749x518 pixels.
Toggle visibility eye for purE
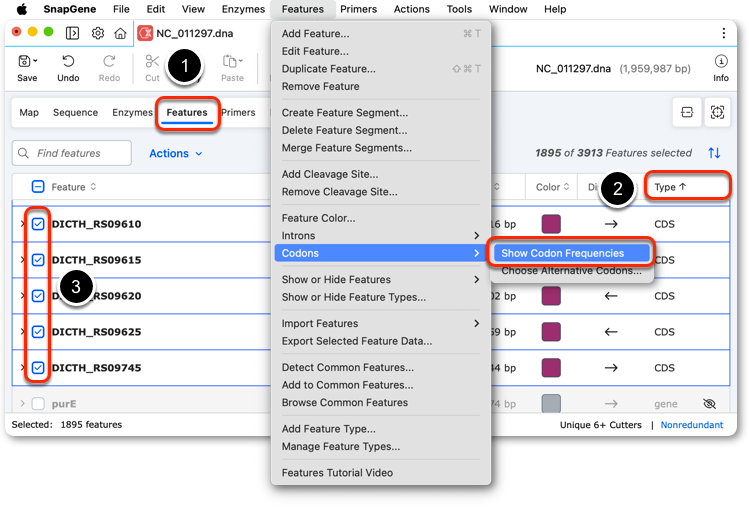click(709, 404)
